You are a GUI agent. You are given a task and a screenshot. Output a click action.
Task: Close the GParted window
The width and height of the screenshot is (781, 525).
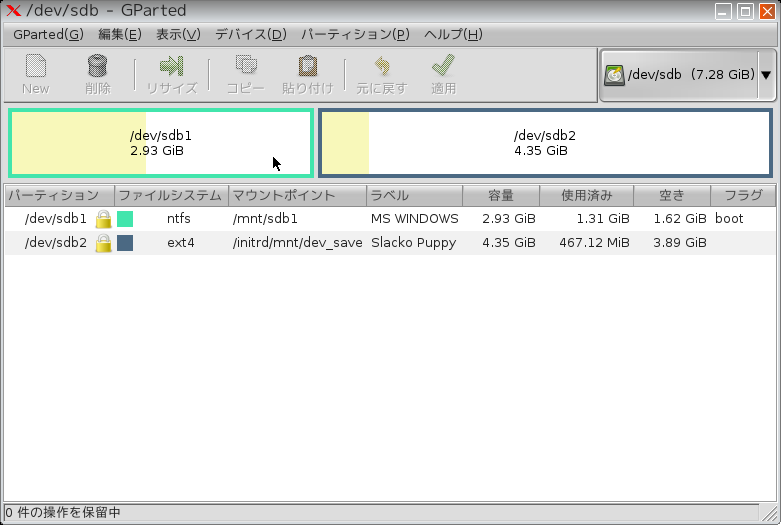767,11
